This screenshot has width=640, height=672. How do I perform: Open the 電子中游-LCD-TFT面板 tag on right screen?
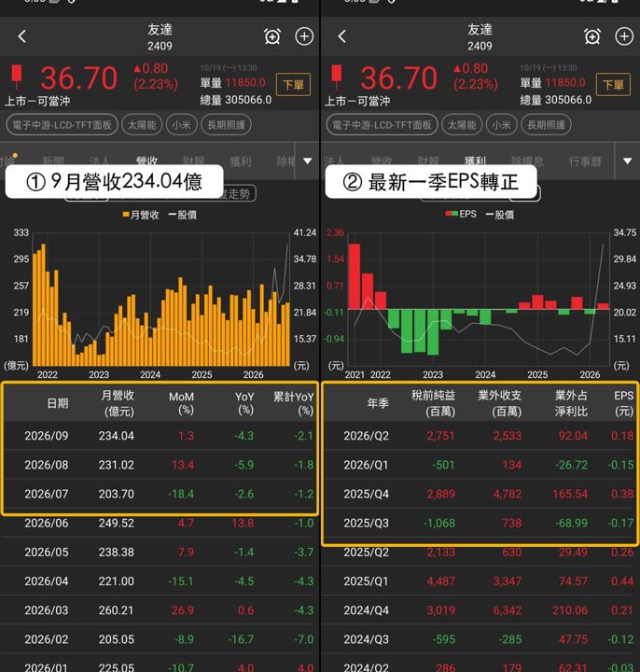[x=382, y=125]
